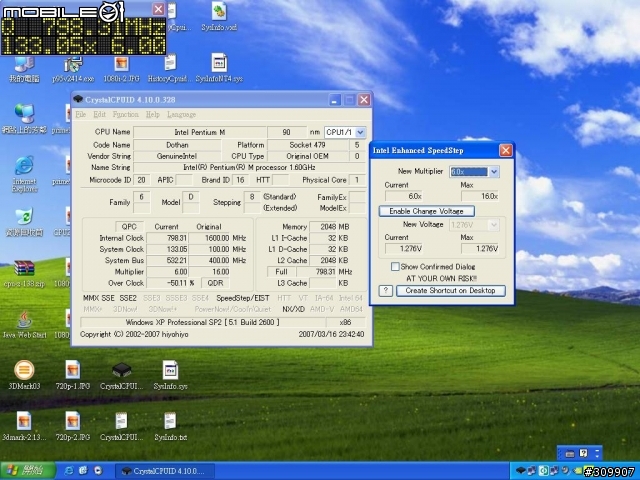Image resolution: width=640 pixels, height=480 pixels.
Task: Click the Internet Explorer quick launch icon
Action: [69, 471]
